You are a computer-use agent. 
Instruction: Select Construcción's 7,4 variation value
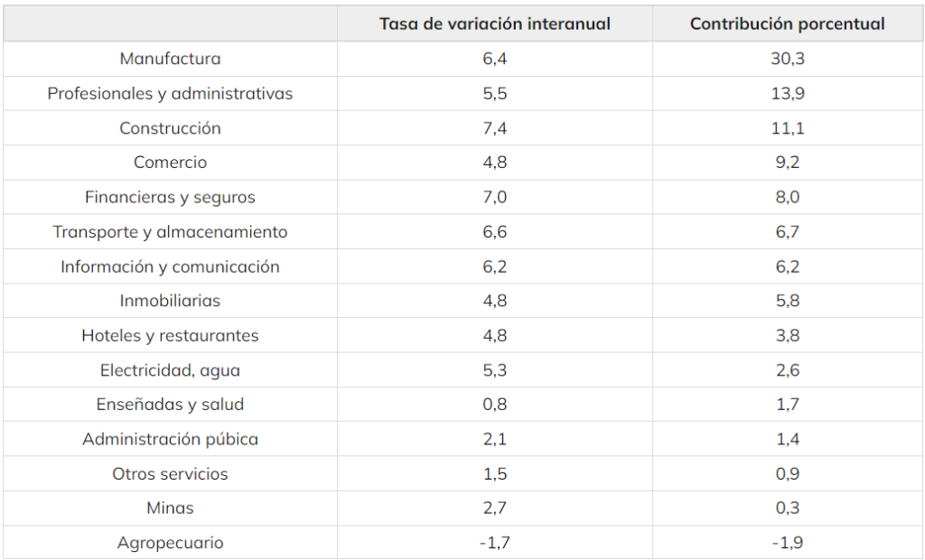tap(495, 128)
